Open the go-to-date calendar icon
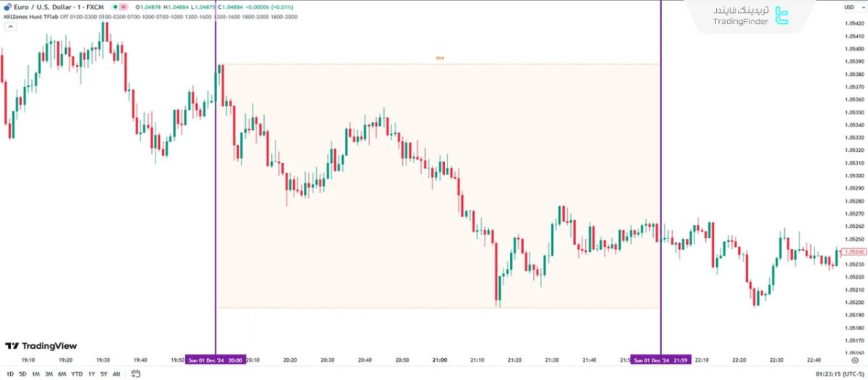Viewport: 868px width, 380px height. (135, 373)
